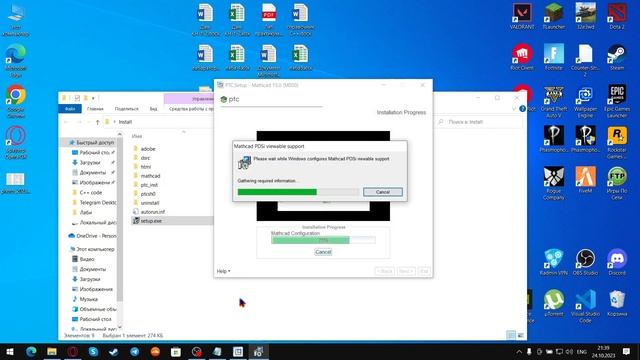Open the Файл tab in Explorer ribbon
Viewport: 640px width, 360px height.
[x=70, y=109]
